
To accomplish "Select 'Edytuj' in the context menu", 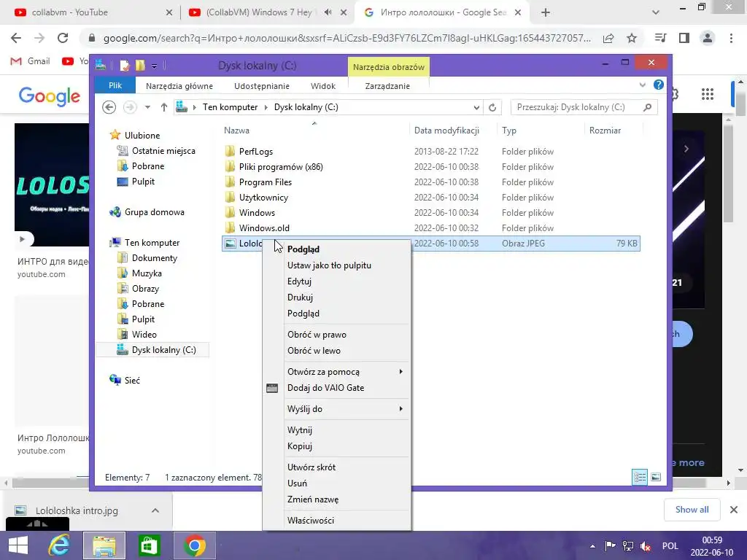I will pos(299,281).
